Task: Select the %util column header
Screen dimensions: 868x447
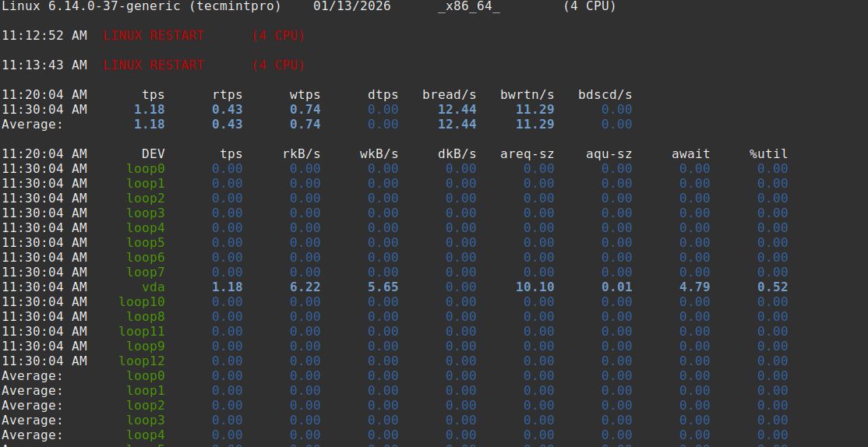Action: 768,153
